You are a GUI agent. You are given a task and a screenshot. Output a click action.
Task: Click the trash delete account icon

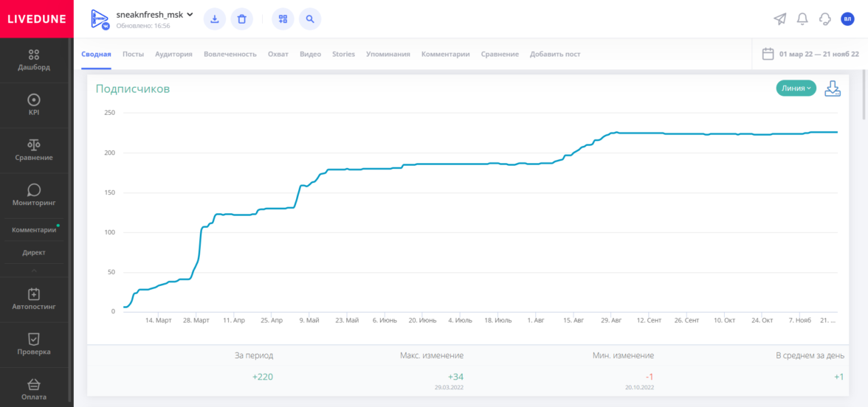pyautogui.click(x=242, y=19)
